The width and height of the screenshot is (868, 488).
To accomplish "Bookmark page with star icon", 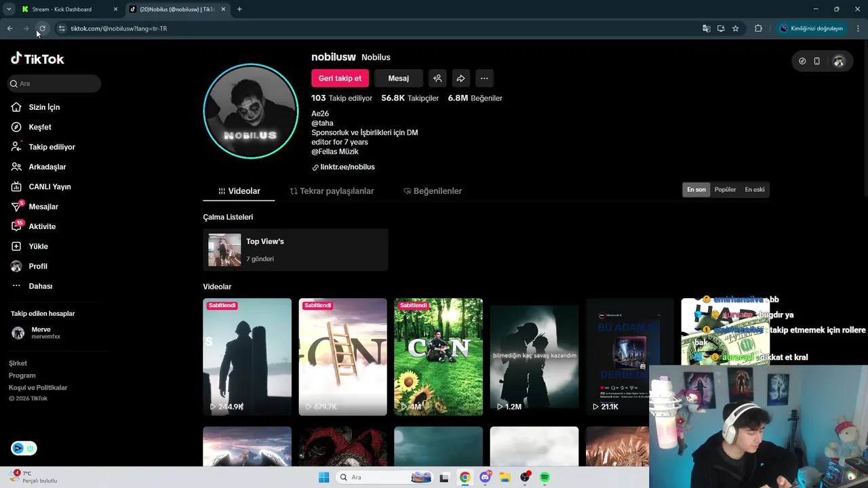I will pyautogui.click(x=735, y=28).
